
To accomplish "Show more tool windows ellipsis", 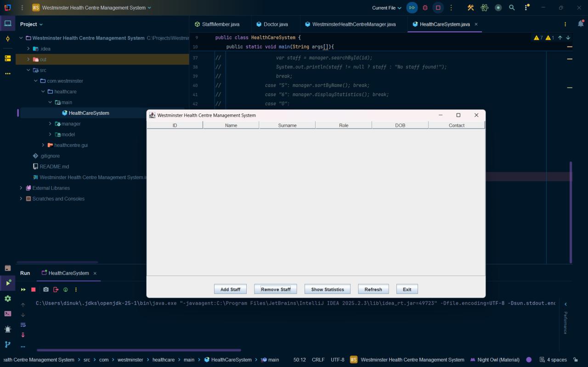I will pyautogui.click(x=8, y=73).
